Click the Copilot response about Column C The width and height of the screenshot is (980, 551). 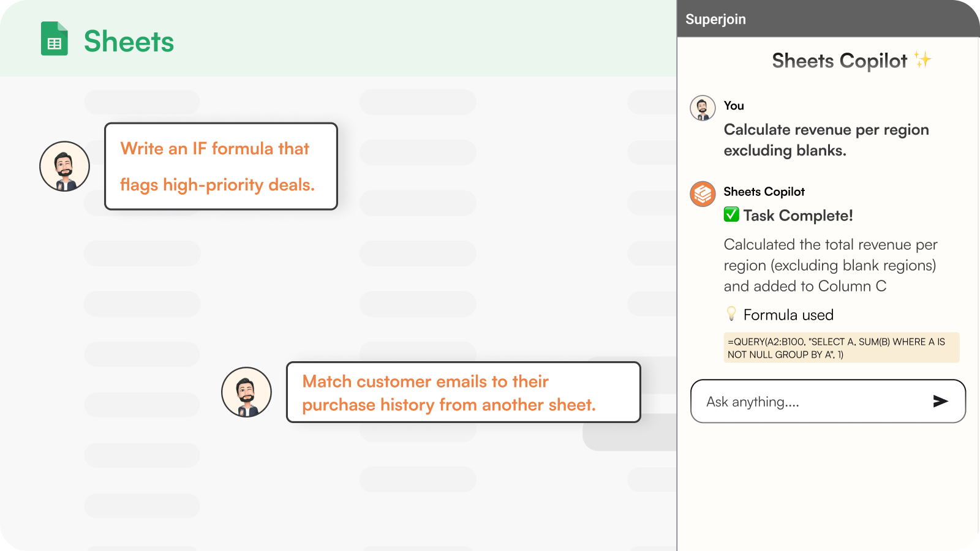(x=830, y=265)
